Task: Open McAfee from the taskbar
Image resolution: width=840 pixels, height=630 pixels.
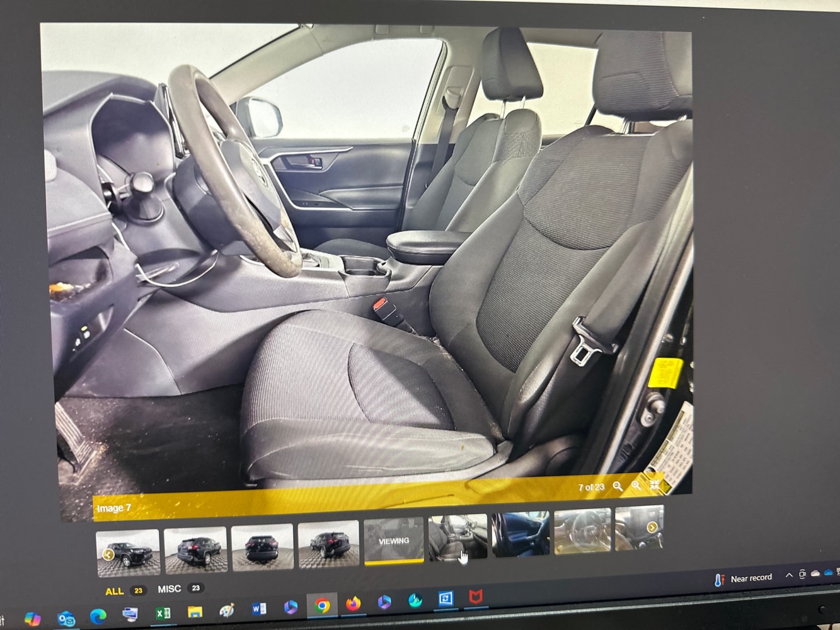Action: coord(476,596)
